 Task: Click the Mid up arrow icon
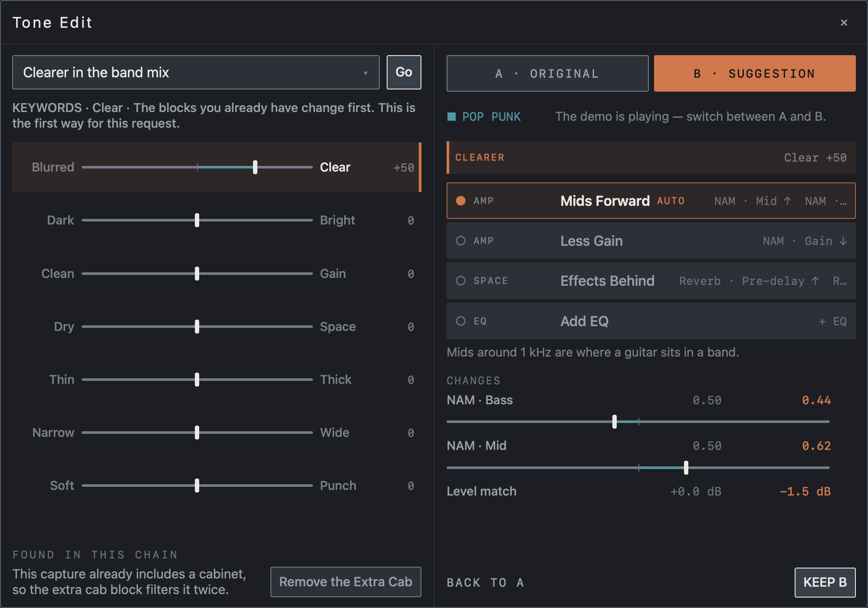click(787, 201)
